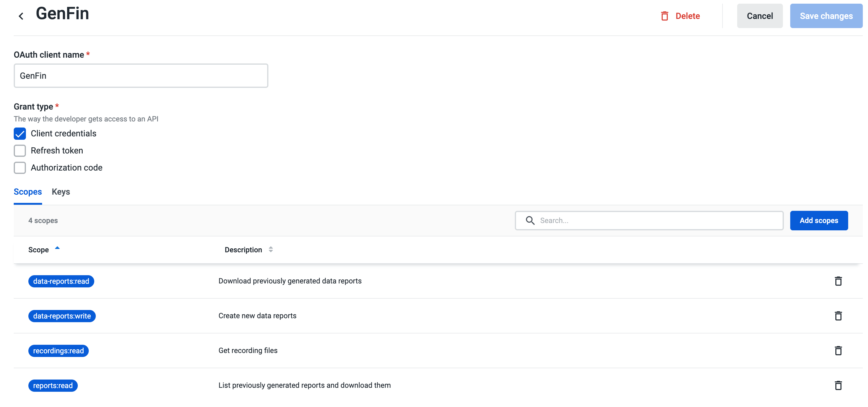
Task: Click Save changes button
Action: [x=826, y=16]
